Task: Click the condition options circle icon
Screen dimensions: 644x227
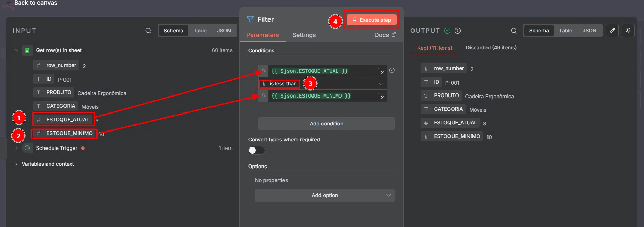Action: 392,70
